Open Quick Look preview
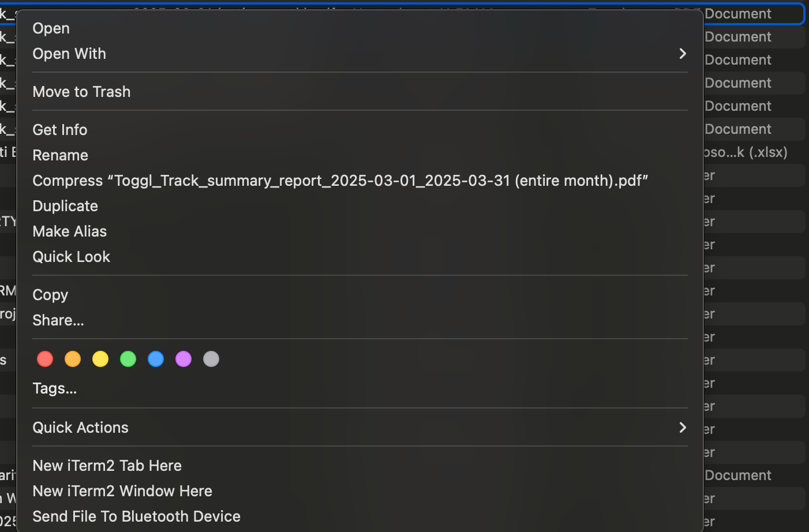 (x=360, y=257)
